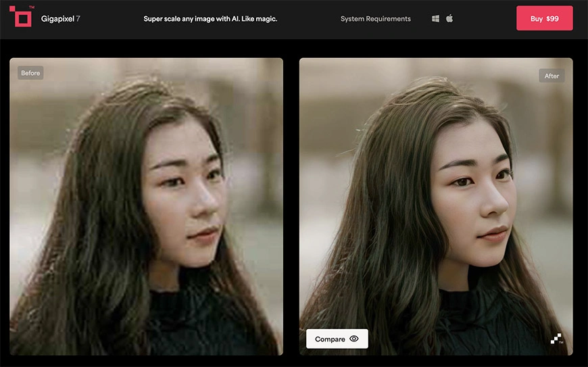Click the Gigapixel red square logo

[22, 16]
